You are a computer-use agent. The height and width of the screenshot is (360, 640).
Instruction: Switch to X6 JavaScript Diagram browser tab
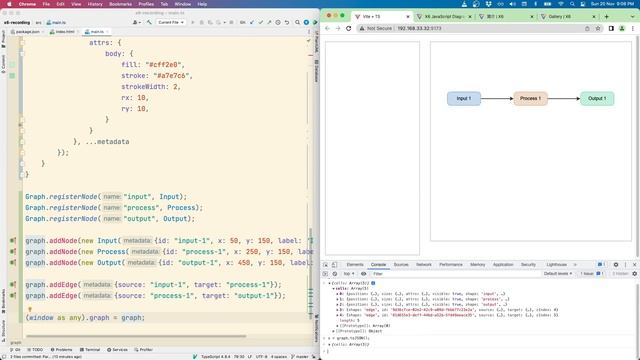coord(444,17)
